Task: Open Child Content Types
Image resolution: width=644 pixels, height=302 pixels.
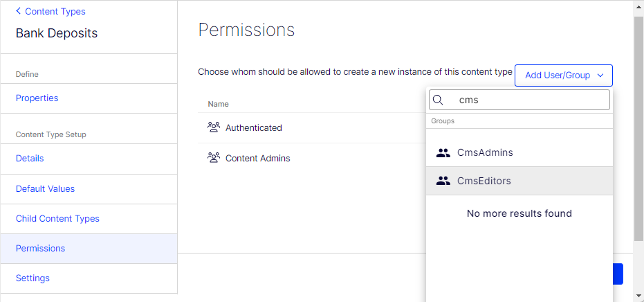Action: pyautogui.click(x=57, y=219)
